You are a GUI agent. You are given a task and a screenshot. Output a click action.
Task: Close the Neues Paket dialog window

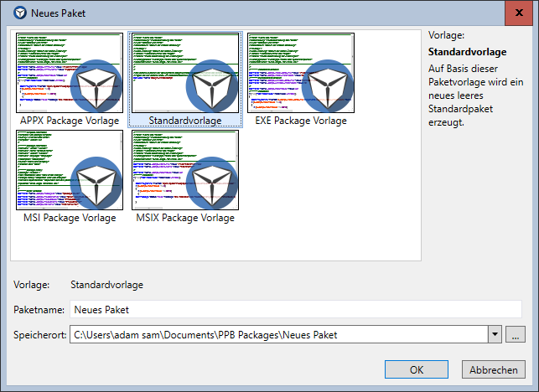coord(521,13)
